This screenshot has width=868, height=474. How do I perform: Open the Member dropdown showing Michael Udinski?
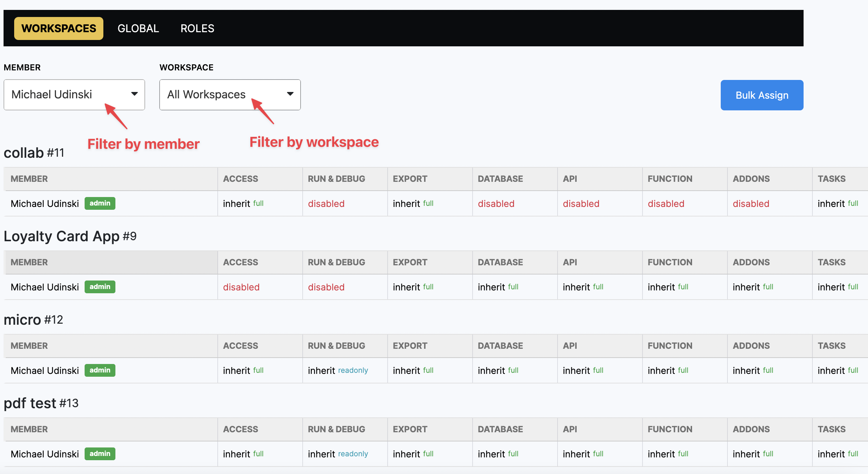pos(74,94)
